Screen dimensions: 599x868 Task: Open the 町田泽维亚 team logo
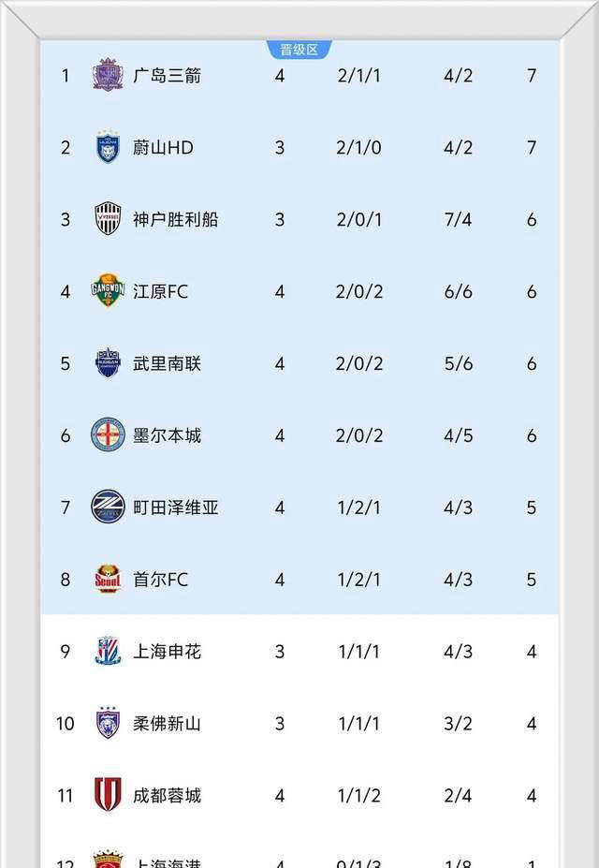108,508
